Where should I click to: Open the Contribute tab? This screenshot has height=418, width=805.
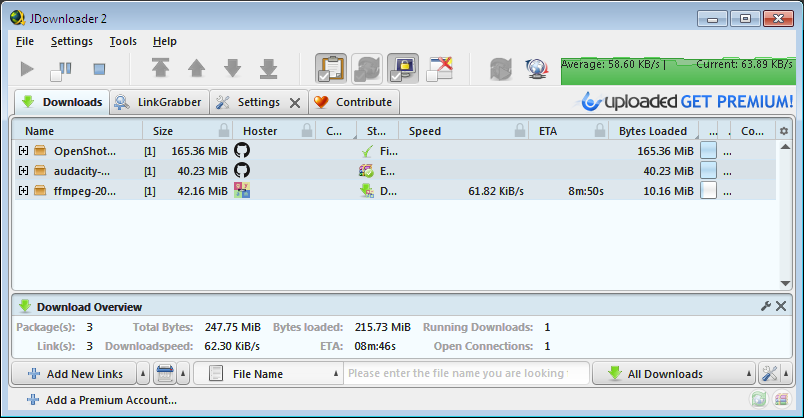point(354,102)
